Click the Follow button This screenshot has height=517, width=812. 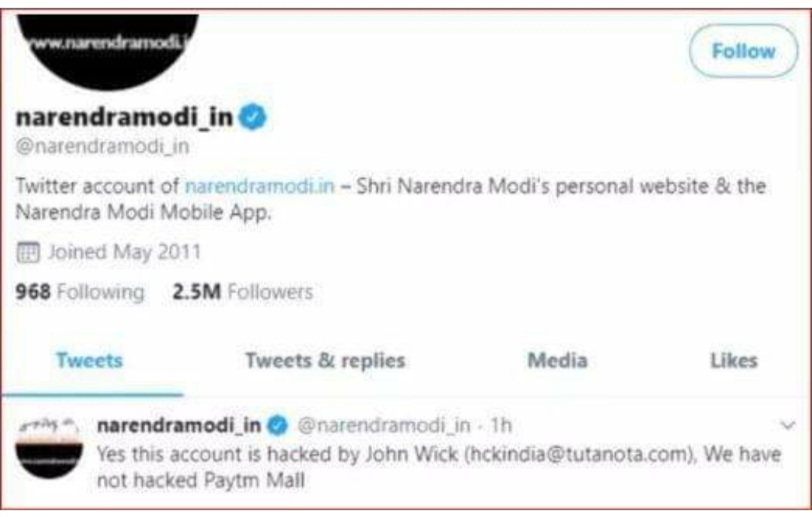(743, 51)
